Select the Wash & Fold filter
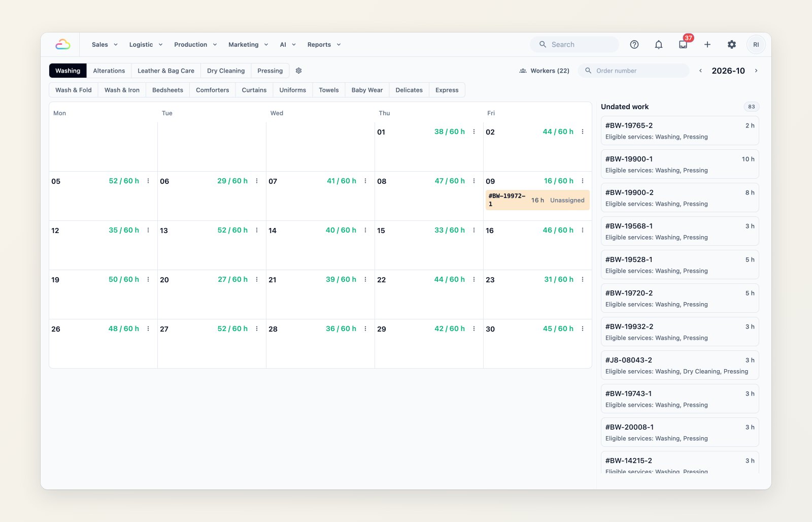 (74, 90)
